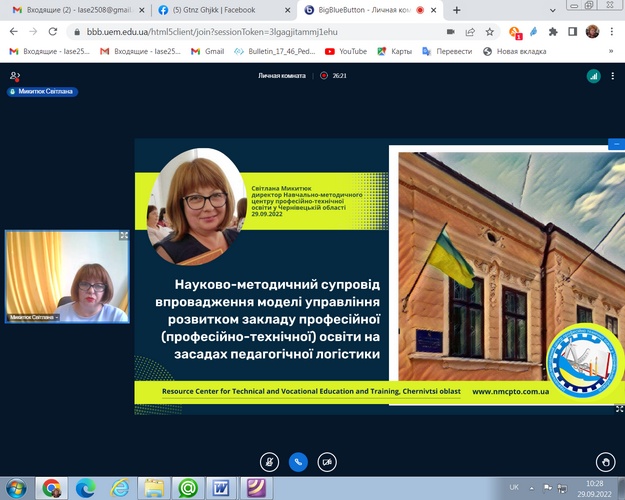Open the YouTube bookmark
Image resolution: width=625 pixels, height=500 pixels.
(346, 51)
